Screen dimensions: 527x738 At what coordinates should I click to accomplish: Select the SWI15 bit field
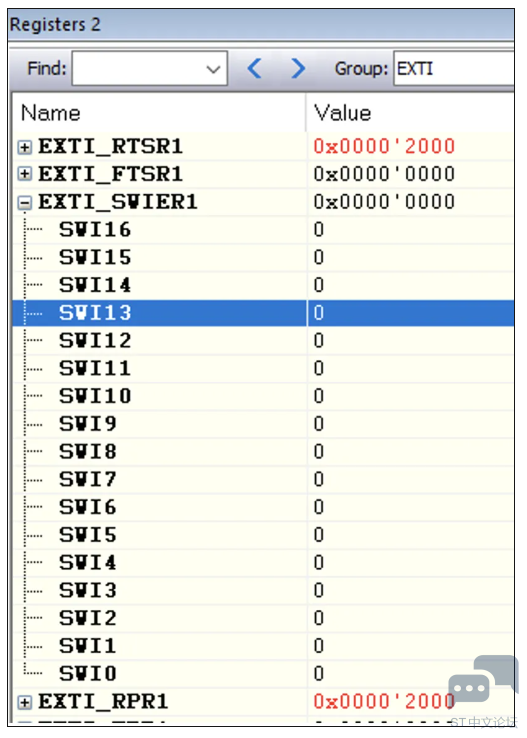point(95,257)
